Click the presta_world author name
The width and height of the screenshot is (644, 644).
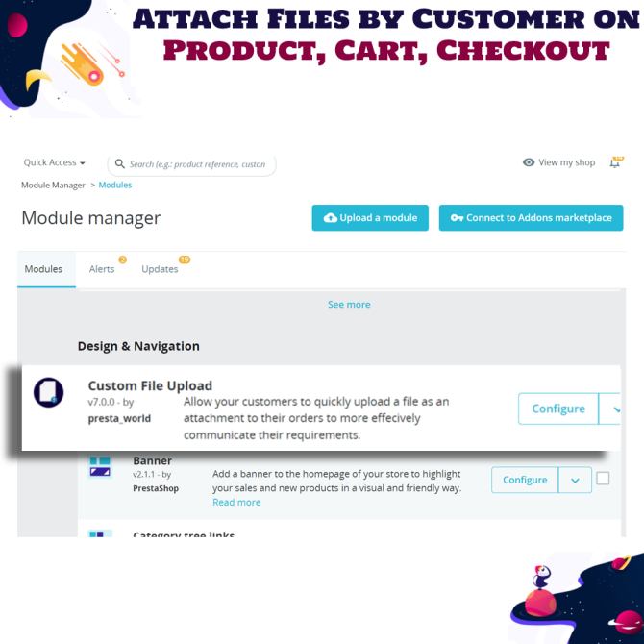(119, 418)
